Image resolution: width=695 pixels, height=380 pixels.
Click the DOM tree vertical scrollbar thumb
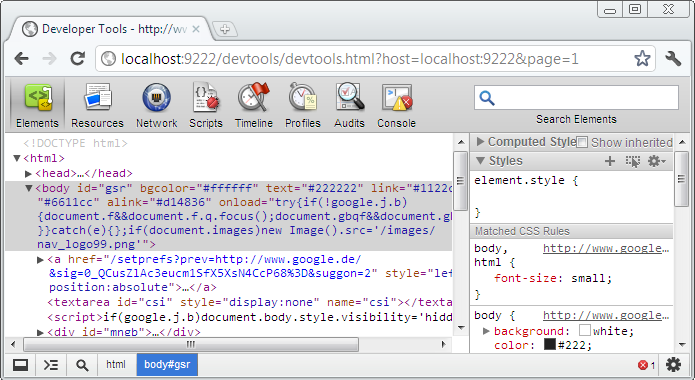(461, 180)
